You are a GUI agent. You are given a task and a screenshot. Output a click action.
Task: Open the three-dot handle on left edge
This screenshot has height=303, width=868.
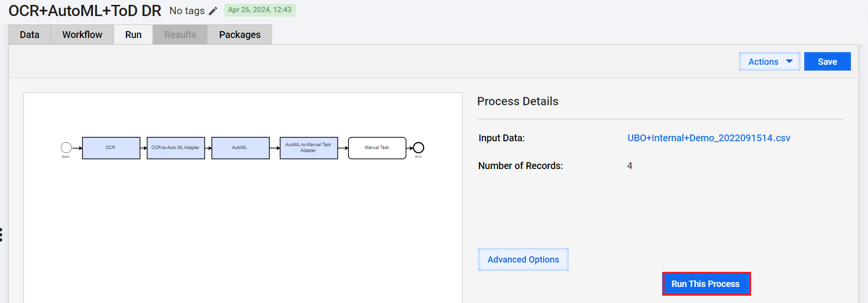[1, 235]
